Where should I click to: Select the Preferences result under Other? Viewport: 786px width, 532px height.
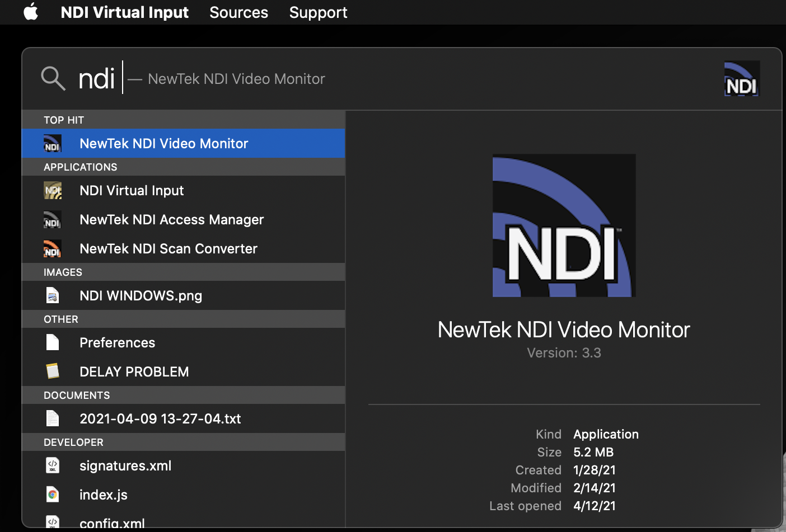(x=117, y=343)
